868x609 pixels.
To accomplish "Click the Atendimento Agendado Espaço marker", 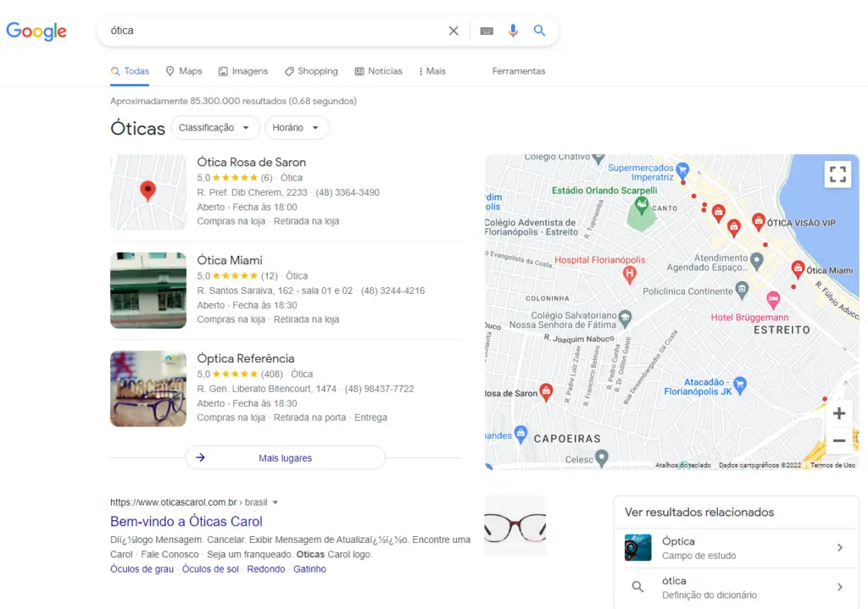I will [757, 261].
